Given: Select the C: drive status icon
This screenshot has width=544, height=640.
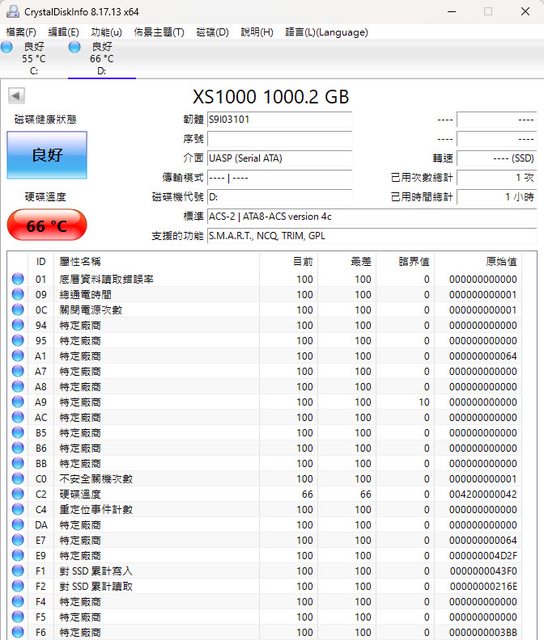Looking at the screenshot, I should [7, 47].
